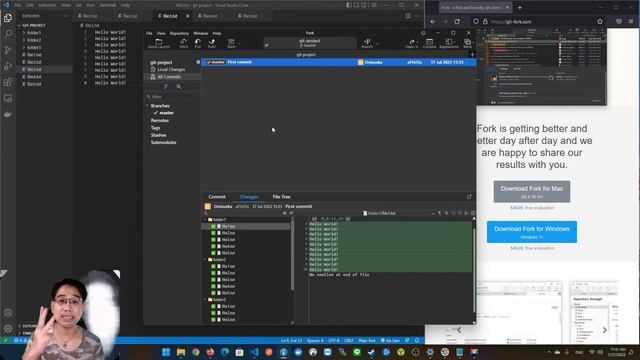Open VS Code Extensions activity icon
This screenshot has width=640, height=360.
[8, 82]
